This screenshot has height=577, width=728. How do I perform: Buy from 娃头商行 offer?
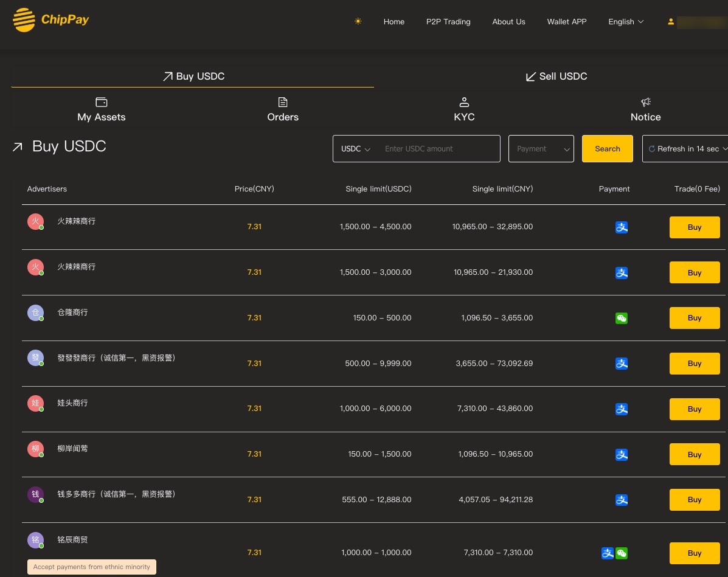[695, 409]
